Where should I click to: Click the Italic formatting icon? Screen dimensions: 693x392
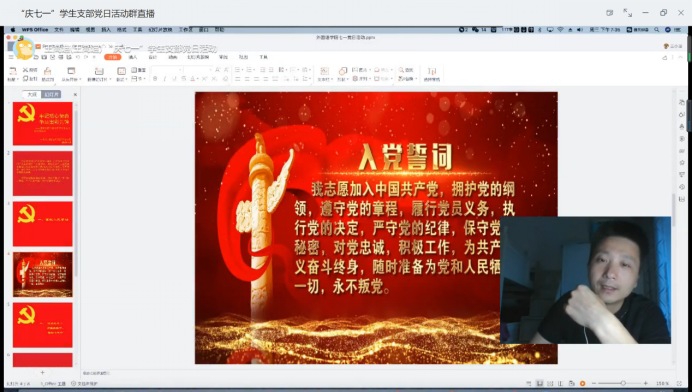(x=164, y=79)
